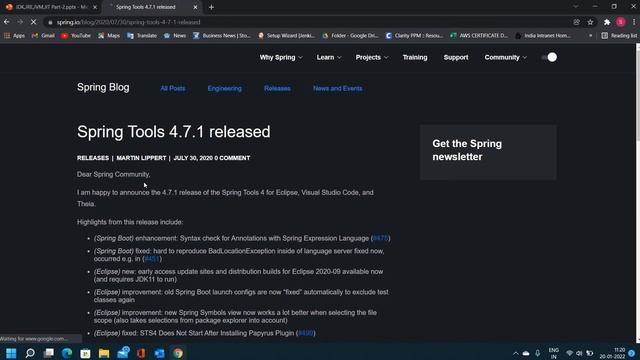The height and width of the screenshot is (360, 640).
Task: Open the Office app on taskbar
Action: tap(141, 353)
